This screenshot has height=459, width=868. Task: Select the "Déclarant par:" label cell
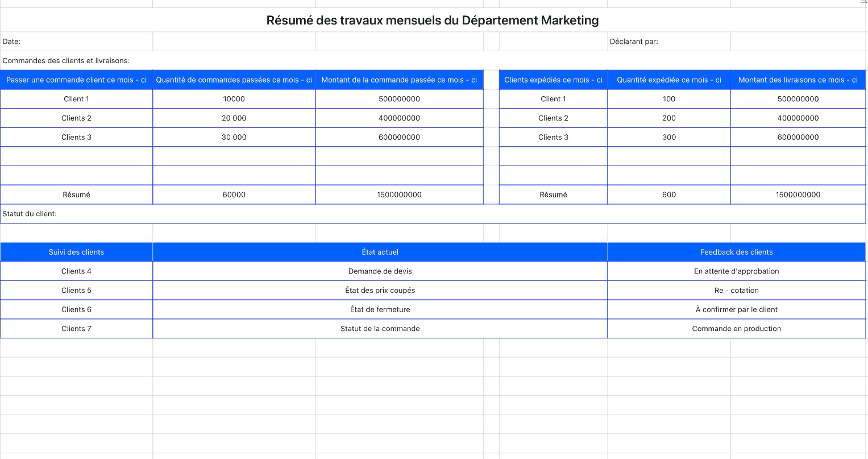click(669, 42)
